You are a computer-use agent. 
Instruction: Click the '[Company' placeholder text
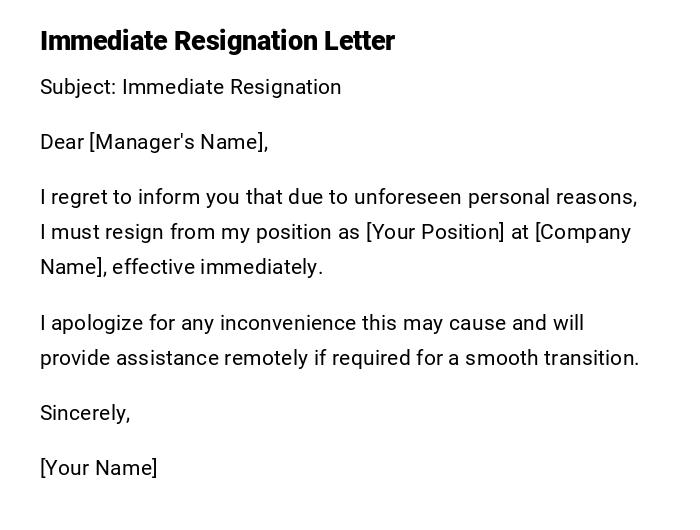click(x=583, y=232)
